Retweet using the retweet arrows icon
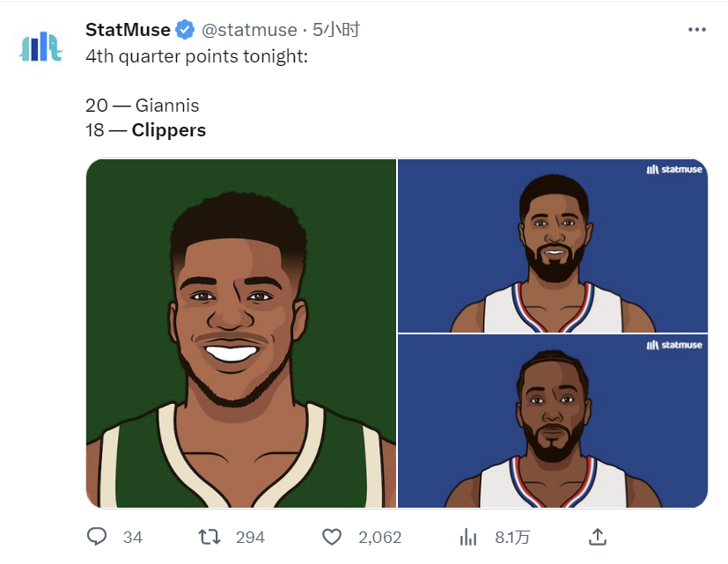728x564 pixels. [210, 537]
